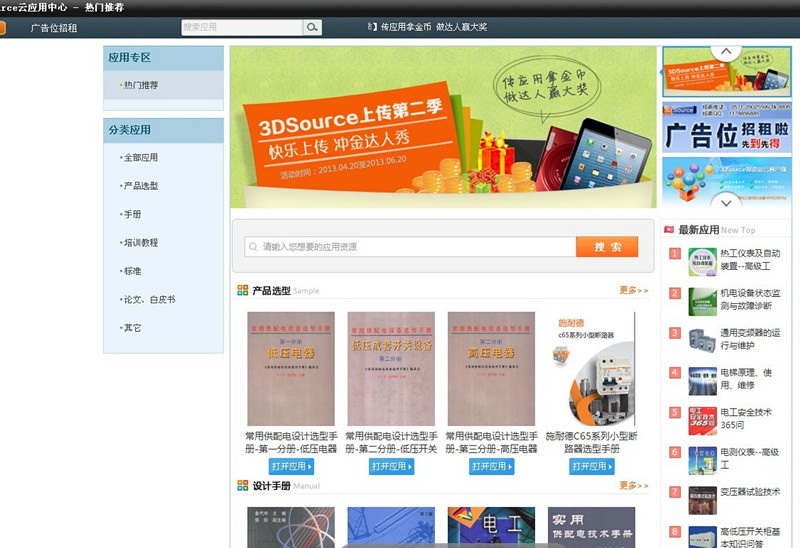This screenshot has height=548, width=800.
Task: Click 电梯原理、使用、维修 title link
Action: pyautogui.click(x=746, y=379)
